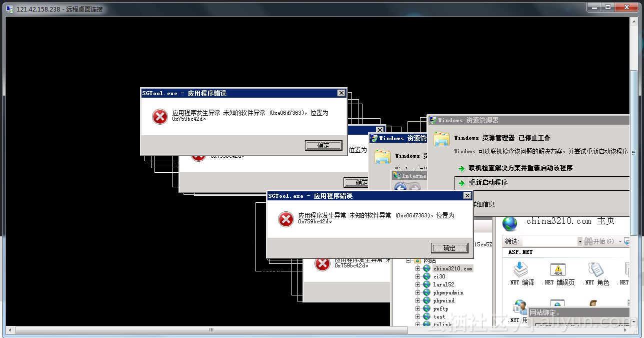The image size is (644, 338).
Task: Collapse the 网站 tree node
Action: pos(408,260)
